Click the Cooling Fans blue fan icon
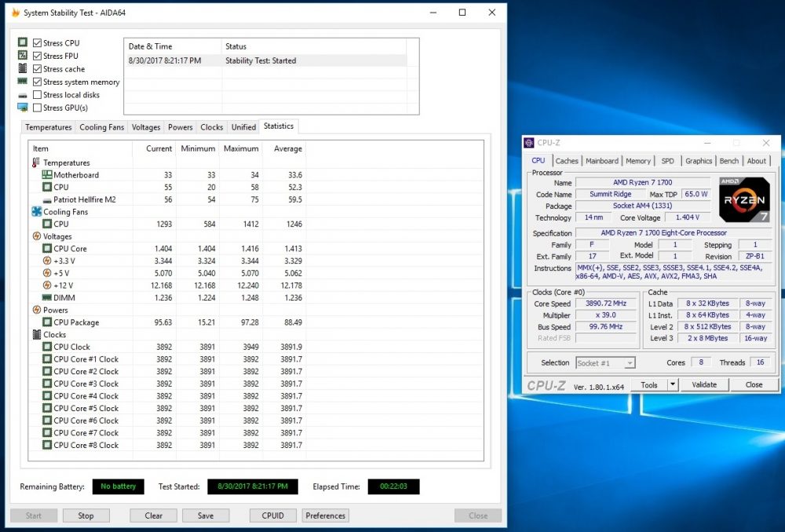This screenshot has height=532, width=785. [x=37, y=212]
